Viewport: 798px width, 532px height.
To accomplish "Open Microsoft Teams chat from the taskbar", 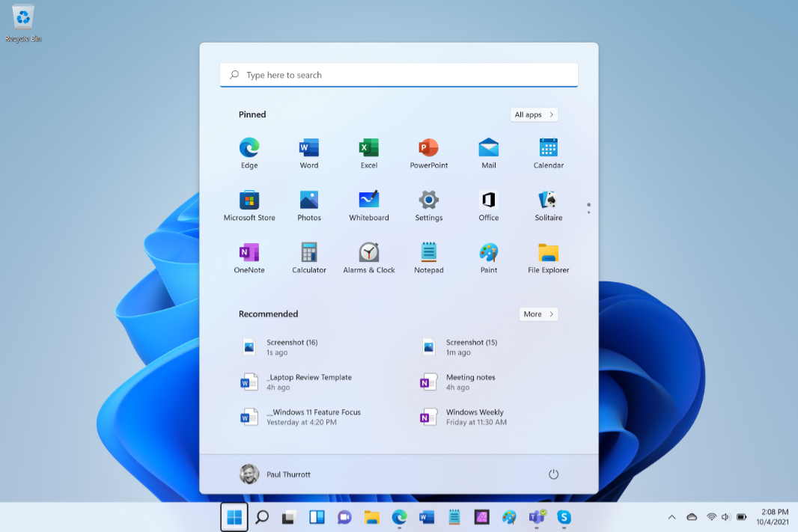I will click(x=344, y=517).
